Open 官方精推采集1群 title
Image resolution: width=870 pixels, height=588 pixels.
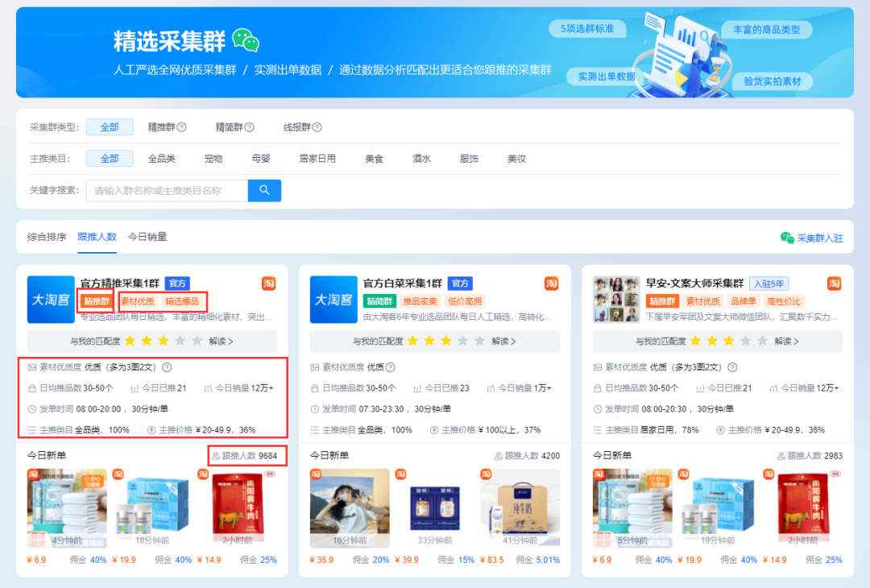click(120, 284)
